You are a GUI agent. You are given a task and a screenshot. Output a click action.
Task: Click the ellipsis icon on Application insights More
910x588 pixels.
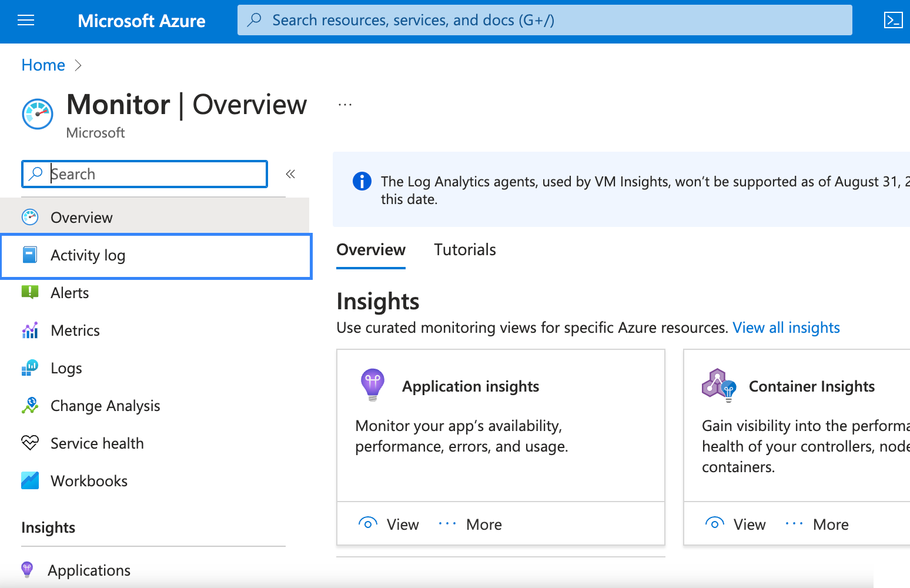(447, 523)
